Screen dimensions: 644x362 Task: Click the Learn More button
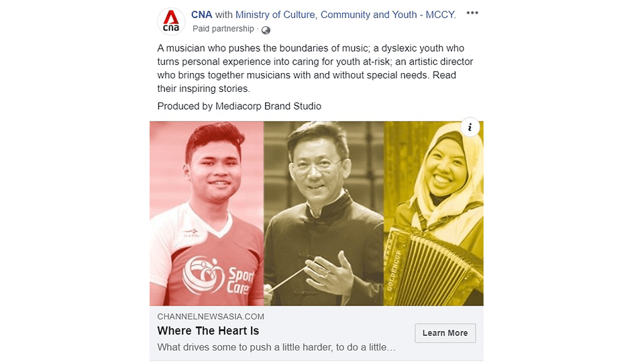[x=445, y=333]
